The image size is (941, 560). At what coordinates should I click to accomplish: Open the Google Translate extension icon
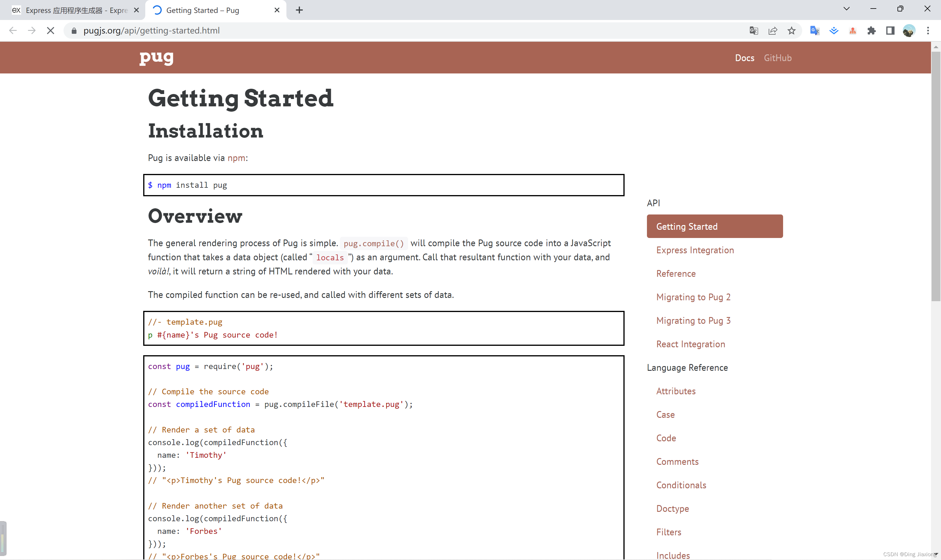point(815,31)
